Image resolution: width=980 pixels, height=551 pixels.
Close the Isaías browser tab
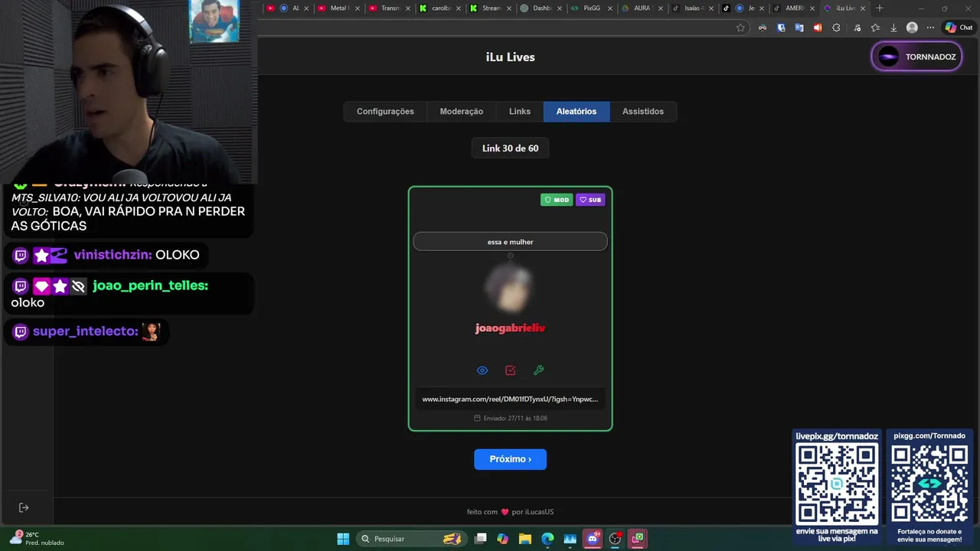(711, 8)
